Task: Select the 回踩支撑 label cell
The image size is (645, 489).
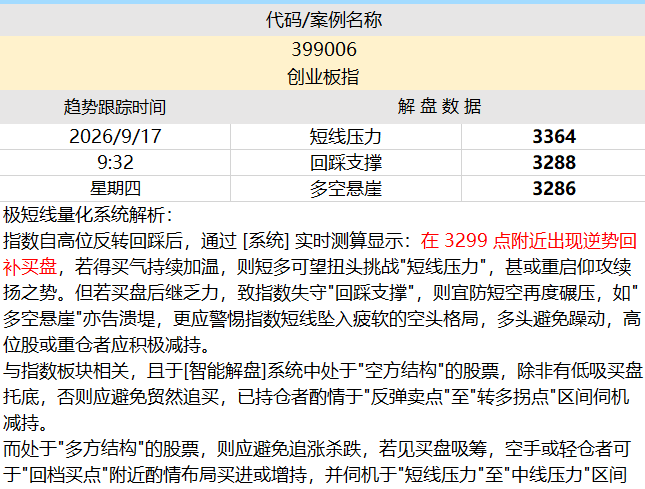Action: 346,162
